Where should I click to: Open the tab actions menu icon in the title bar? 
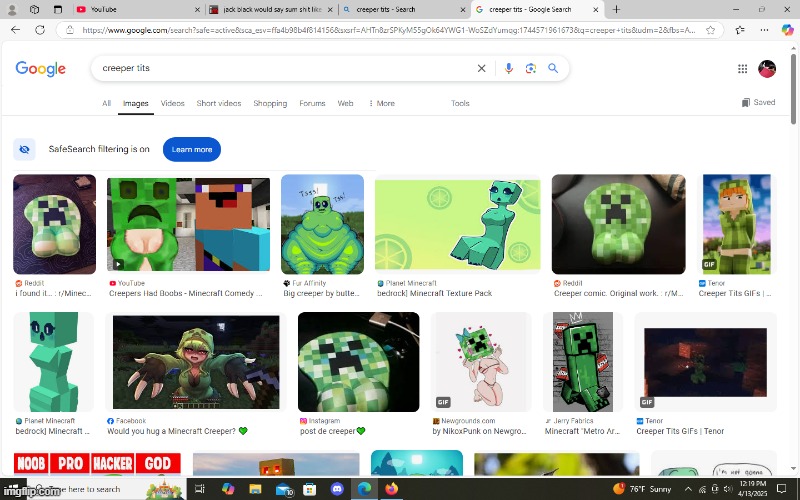[58, 9]
